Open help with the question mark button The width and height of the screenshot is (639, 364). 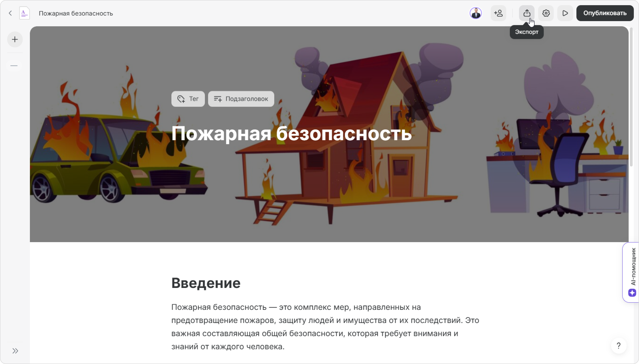click(x=618, y=346)
